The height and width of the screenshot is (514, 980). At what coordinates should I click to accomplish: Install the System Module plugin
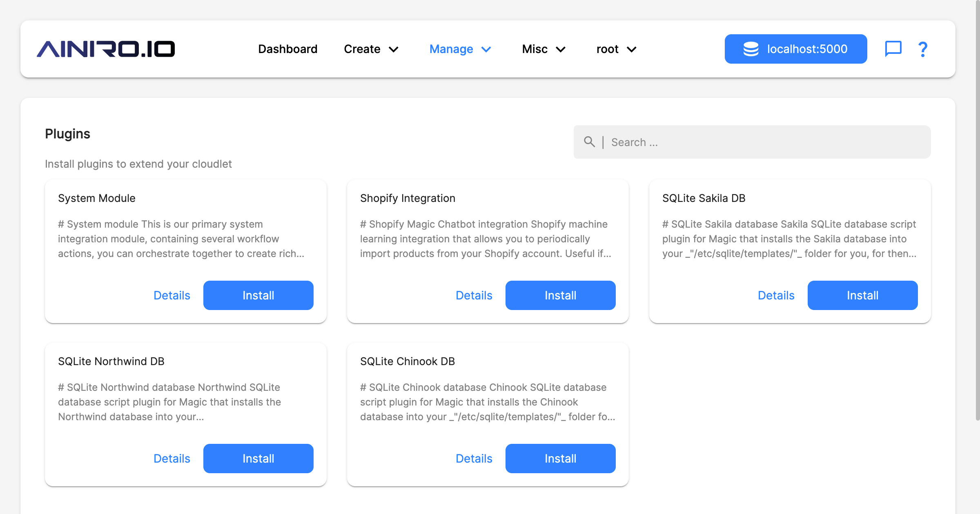point(258,295)
